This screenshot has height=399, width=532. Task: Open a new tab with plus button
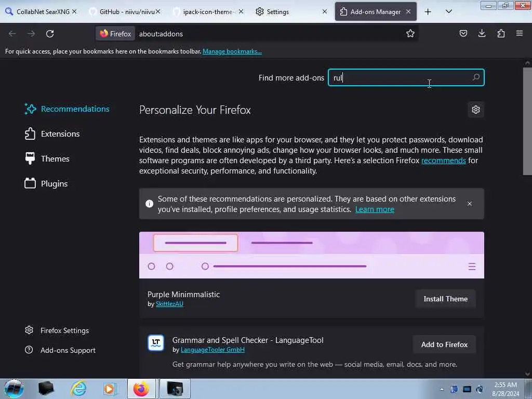point(428,11)
